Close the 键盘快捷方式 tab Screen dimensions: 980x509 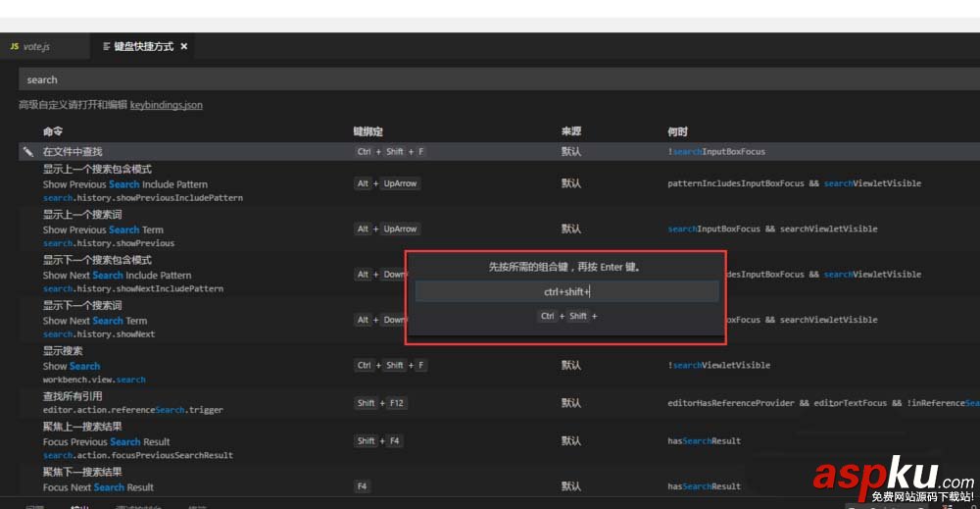click(x=184, y=46)
